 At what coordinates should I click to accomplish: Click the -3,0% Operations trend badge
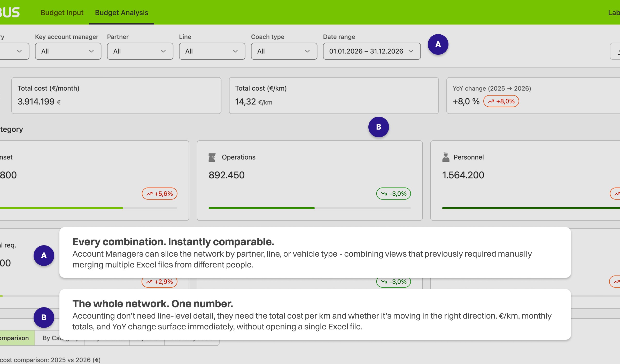[x=393, y=194]
